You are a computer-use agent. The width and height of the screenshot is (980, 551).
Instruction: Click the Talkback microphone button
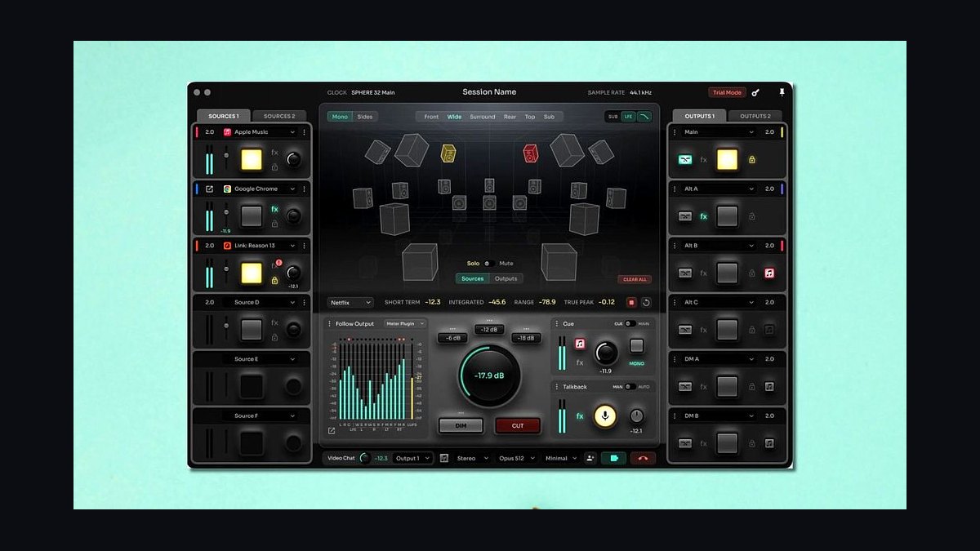605,415
